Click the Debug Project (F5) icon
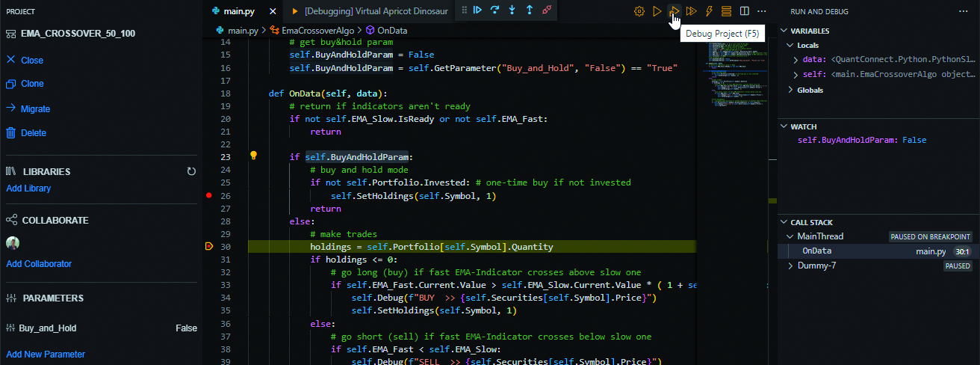980x365 pixels. tap(674, 11)
